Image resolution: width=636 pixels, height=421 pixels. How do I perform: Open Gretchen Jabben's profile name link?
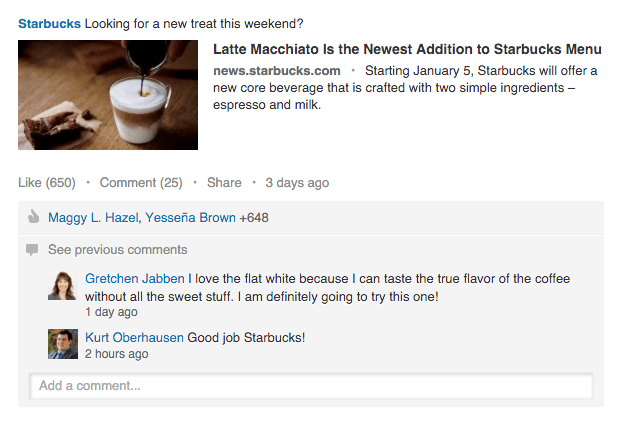[x=134, y=279]
